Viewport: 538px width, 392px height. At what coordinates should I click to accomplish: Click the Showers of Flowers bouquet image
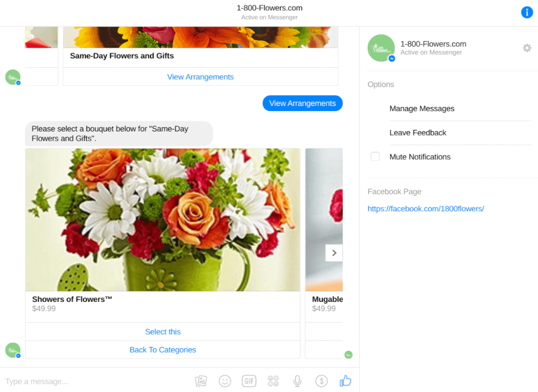click(163, 220)
